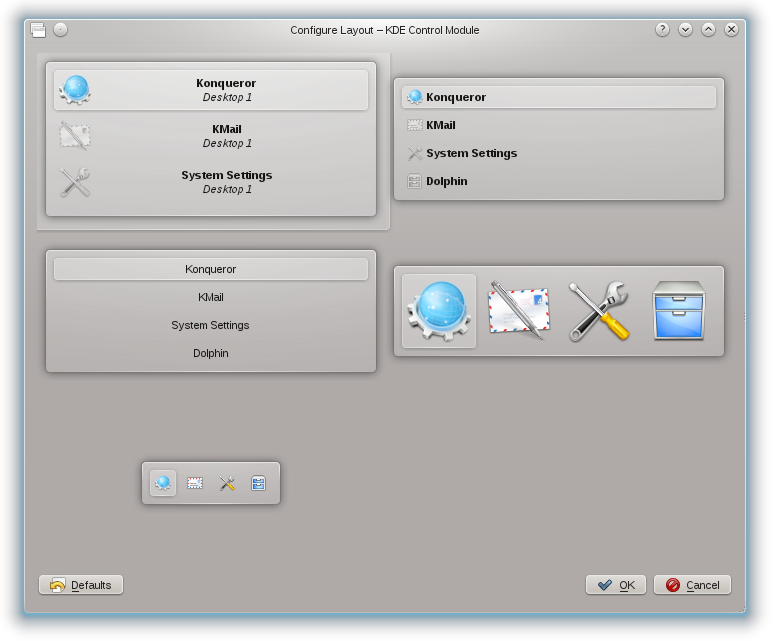Click Dolphin icon in bold compact list
The width and height of the screenshot is (773, 641).
pos(415,181)
